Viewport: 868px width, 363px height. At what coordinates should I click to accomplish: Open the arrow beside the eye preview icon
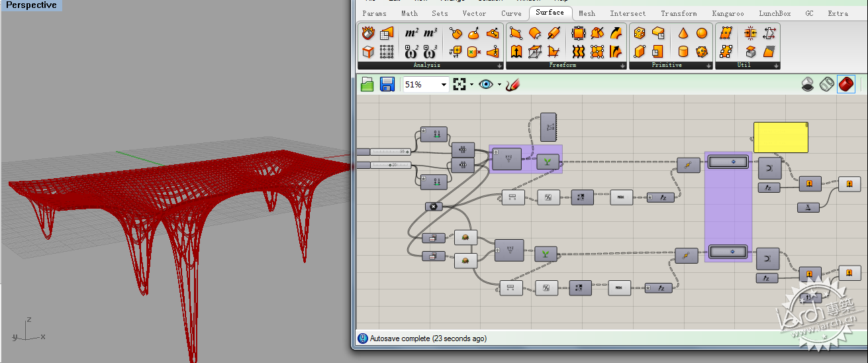(499, 85)
